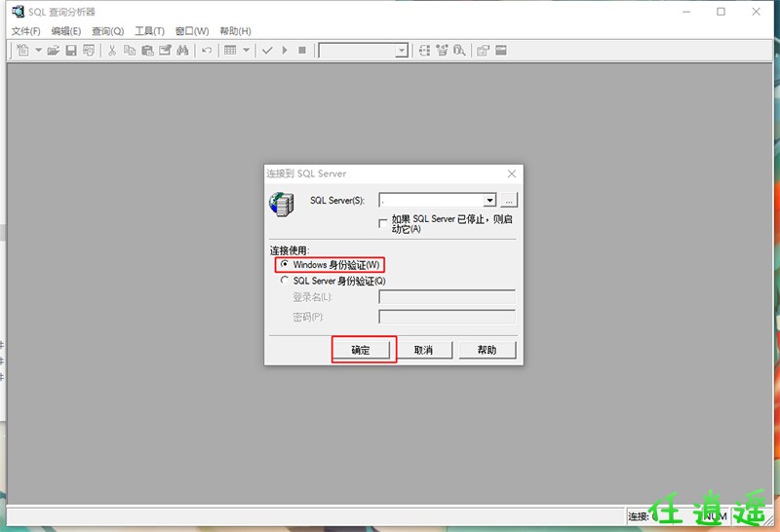Open the 工具(T) menu
The height and width of the screenshot is (532, 780).
(x=150, y=31)
